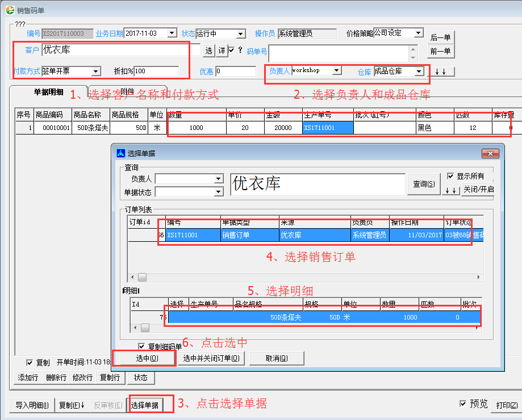Click the 商品名称 column header

click(90, 115)
